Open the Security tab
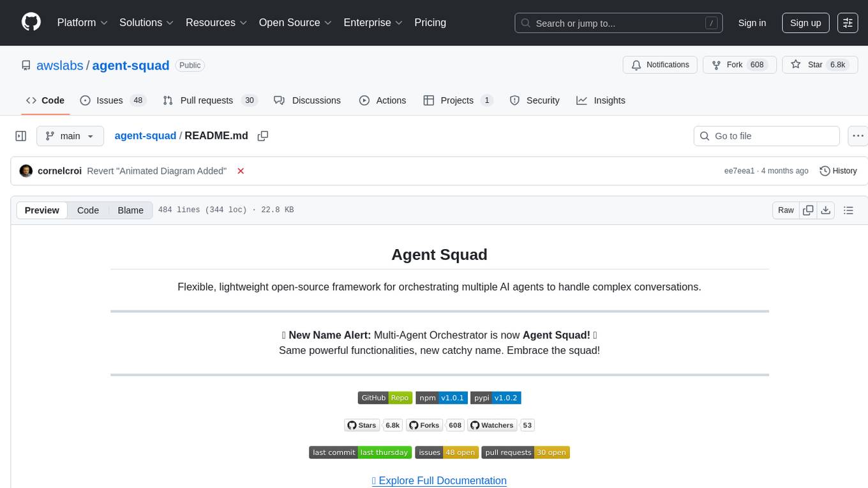This screenshot has width=868, height=488. point(535,100)
